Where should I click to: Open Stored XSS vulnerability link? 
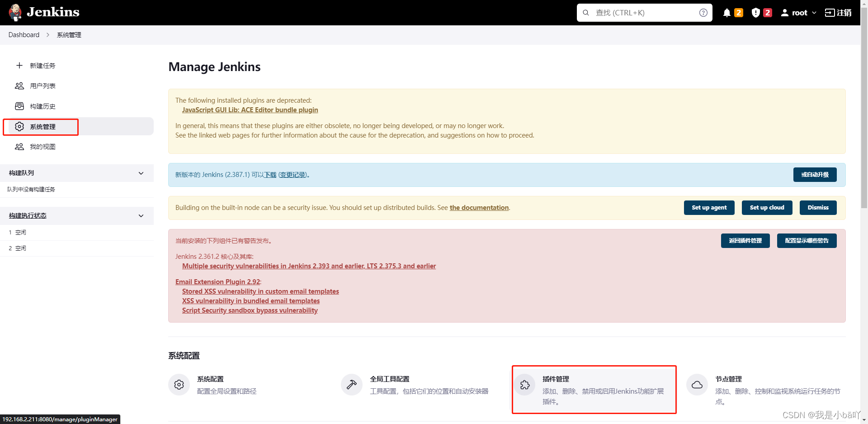[x=260, y=291]
